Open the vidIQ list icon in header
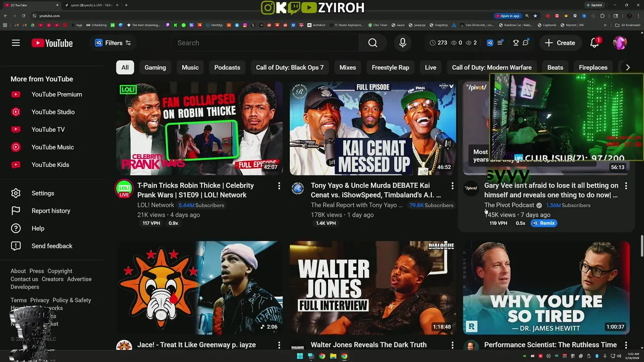644x362 pixels. tap(500, 43)
